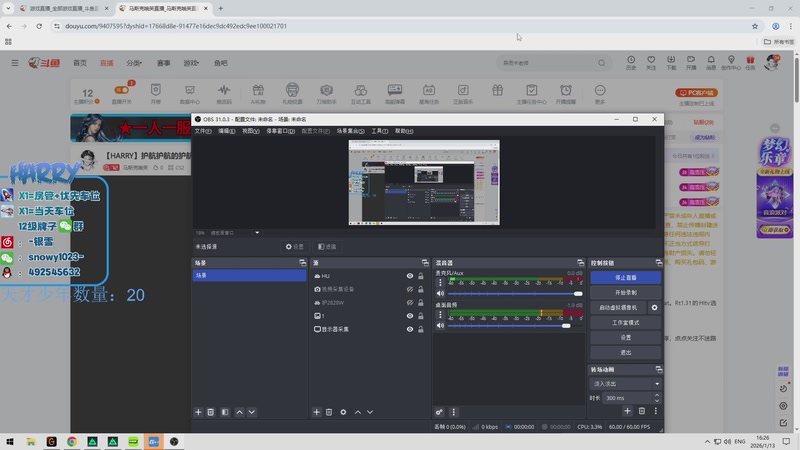Image resolution: width=800 pixels, height=450 pixels.
Task: Remove the scene transition trash icon
Action: [642, 411]
